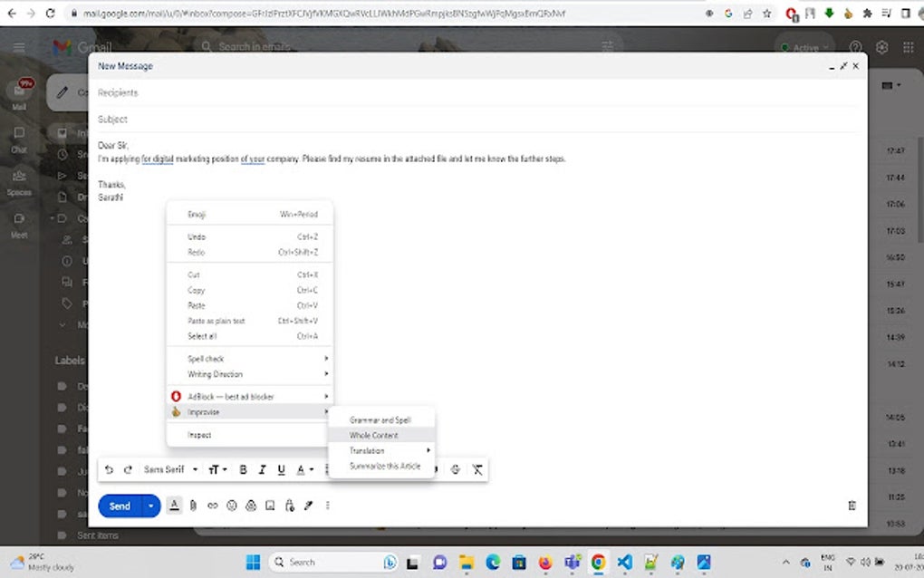Open the emoji picker in compose toolbar

(231, 506)
